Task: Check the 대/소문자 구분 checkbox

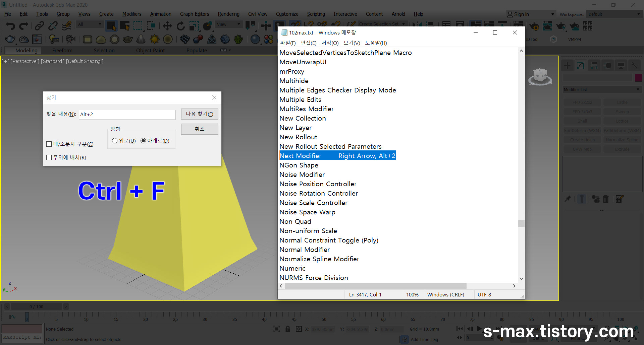Action: pos(49,144)
